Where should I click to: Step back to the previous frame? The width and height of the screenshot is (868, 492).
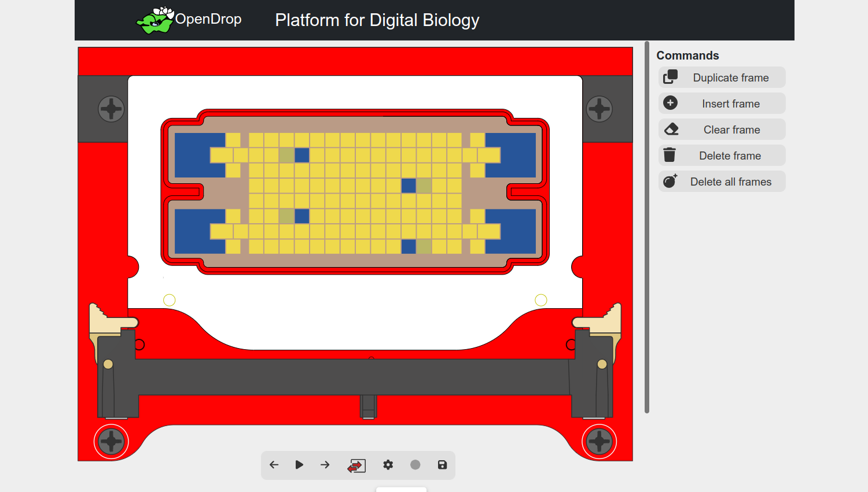274,464
